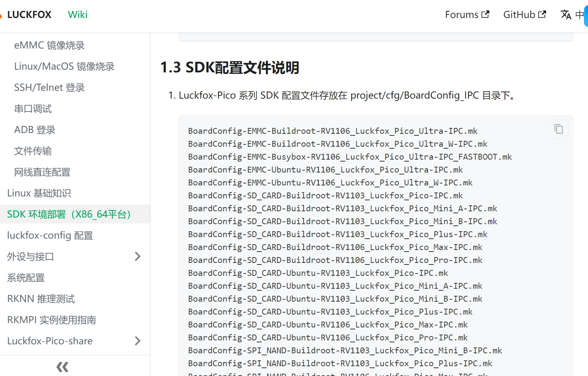Click SD_CARD-Buildroot-RV1103 Pico_Mini_A-IPC.mk line
Screen dimensions: 588x376
pyautogui.click(x=343, y=209)
